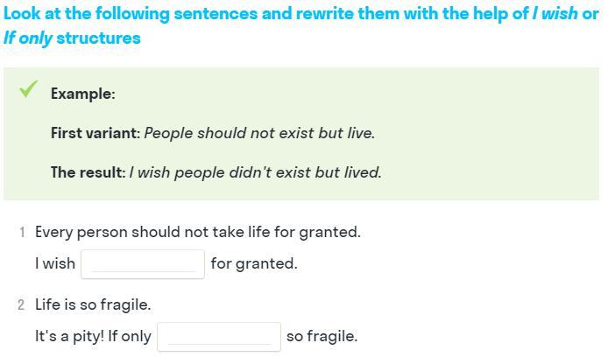608x364 pixels.
Task: Click the bold "Example:" label
Action: point(82,94)
